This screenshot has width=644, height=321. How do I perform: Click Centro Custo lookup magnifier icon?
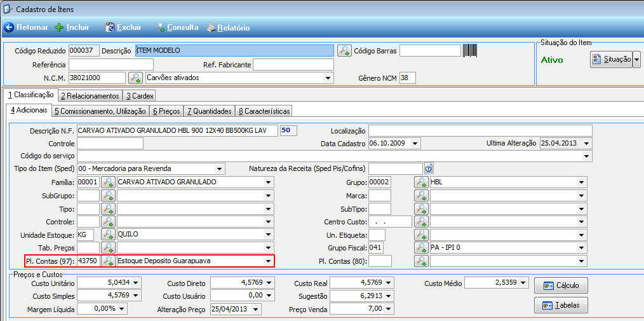421,222
